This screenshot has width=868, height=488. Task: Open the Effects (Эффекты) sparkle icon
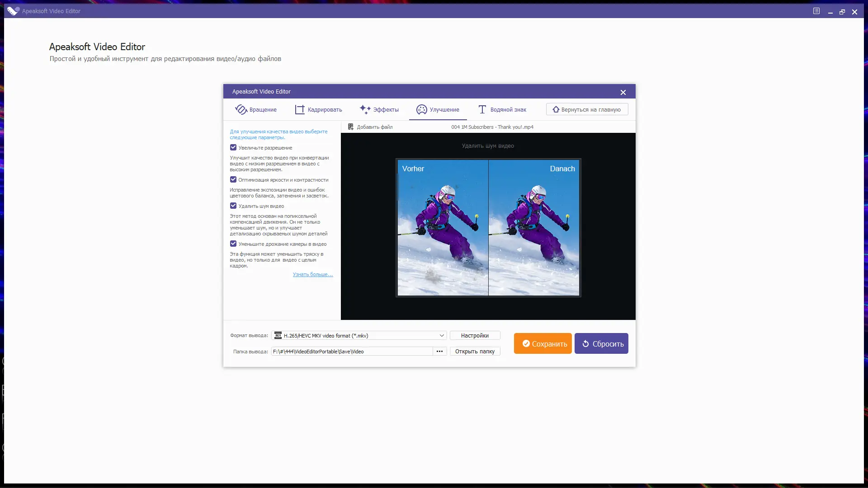[365, 109]
